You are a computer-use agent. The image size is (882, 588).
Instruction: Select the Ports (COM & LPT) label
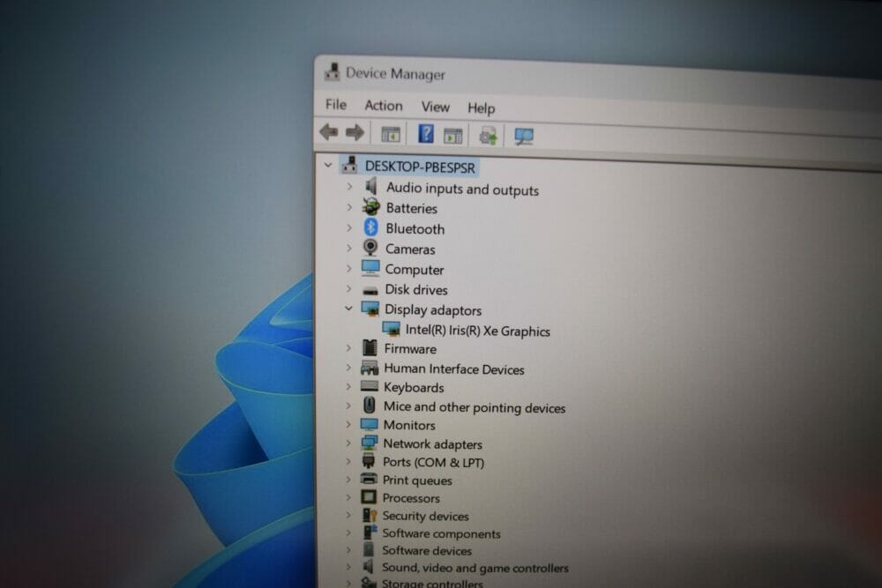[x=433, y=462]
